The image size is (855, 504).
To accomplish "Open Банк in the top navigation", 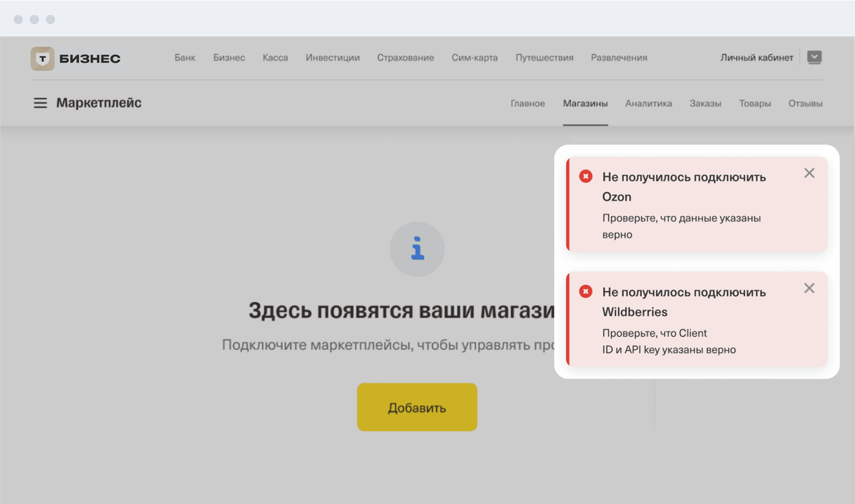I will tap(185, 57).
